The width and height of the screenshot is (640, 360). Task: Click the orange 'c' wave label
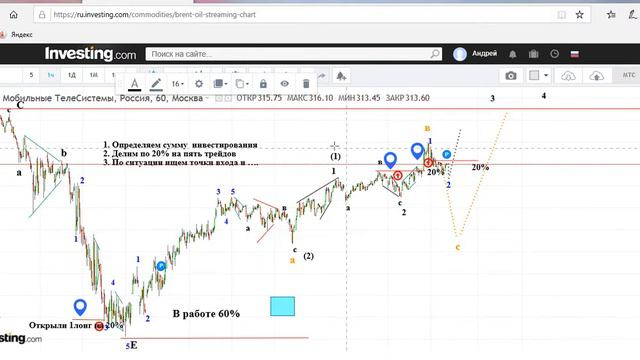pos(458,247)
